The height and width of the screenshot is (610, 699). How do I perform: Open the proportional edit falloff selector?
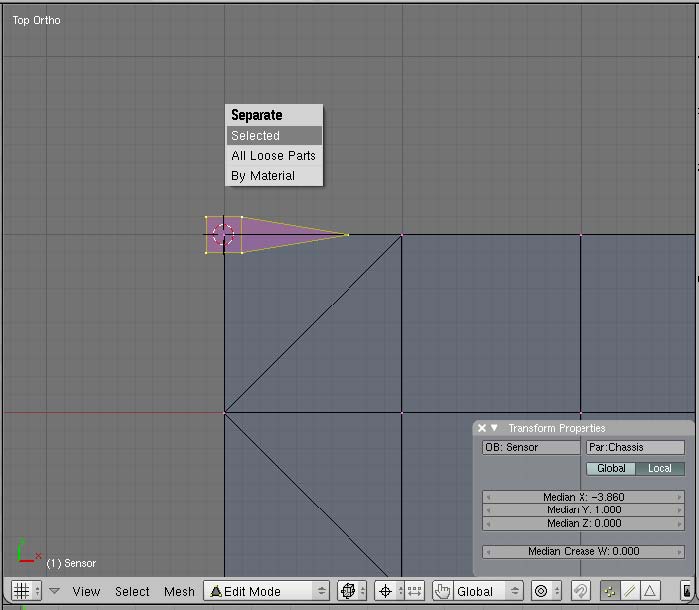[x=546, y=591]
